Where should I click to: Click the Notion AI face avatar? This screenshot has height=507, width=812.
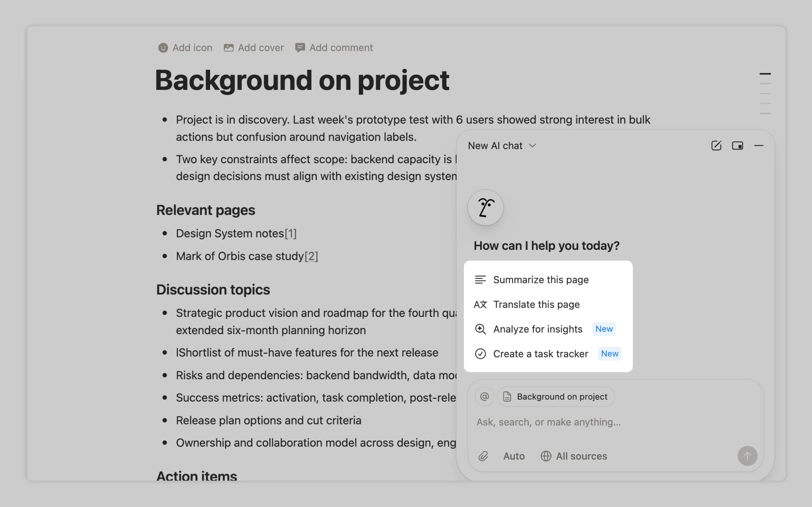pos(485,208)
